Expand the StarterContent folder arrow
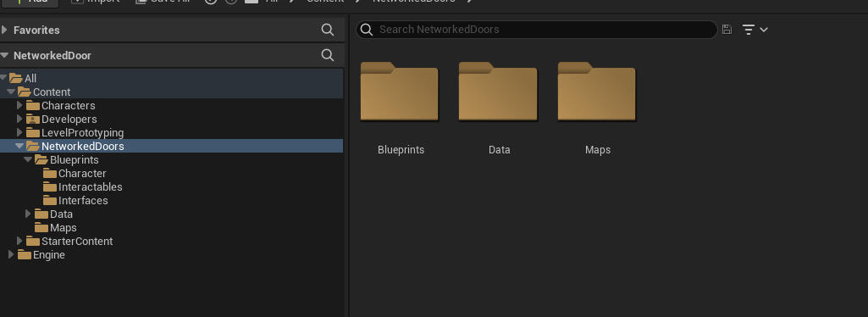The image size is (868, 317). (20, 241)
